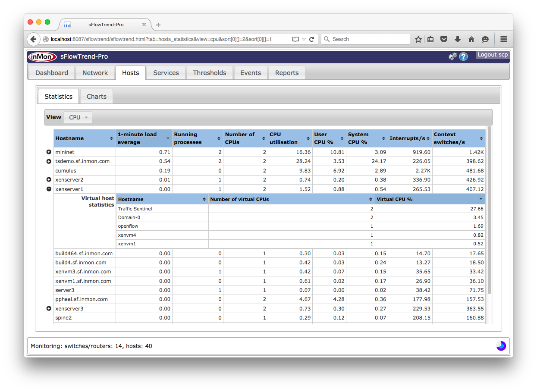This screenshot has width=537, height=392.
Task: Collapse the xenserver1 host row
Action: click(x=49, y=189)
